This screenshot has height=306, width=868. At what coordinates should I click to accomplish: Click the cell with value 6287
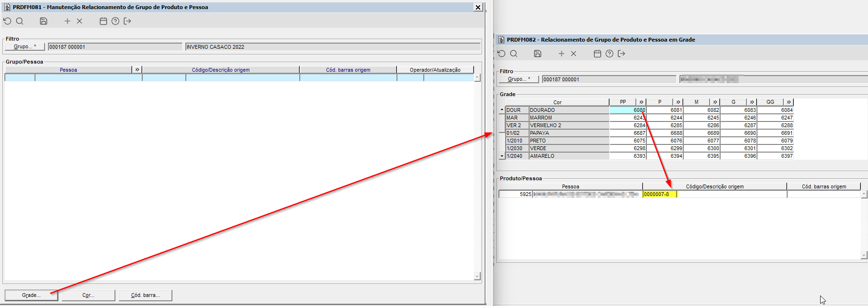(x=738, y=125)
